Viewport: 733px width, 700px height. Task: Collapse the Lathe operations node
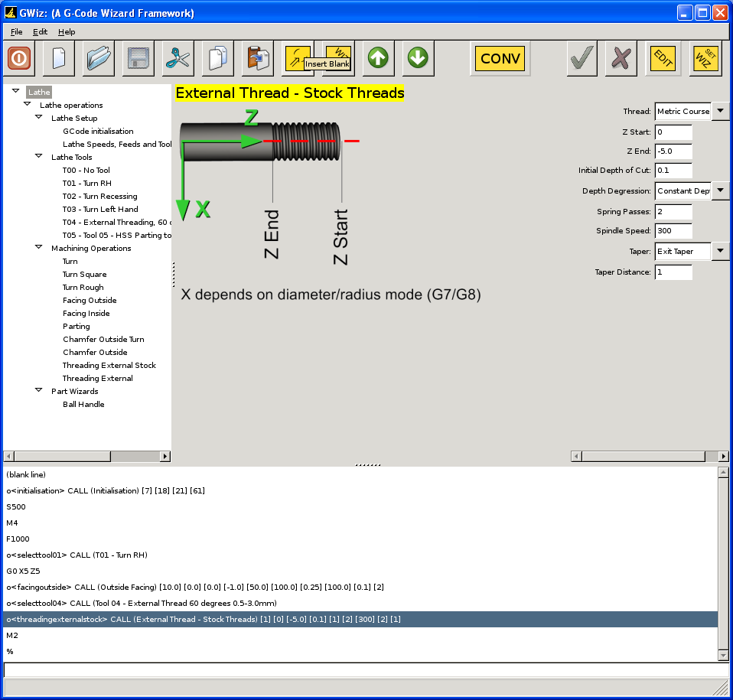click(28, 104)
